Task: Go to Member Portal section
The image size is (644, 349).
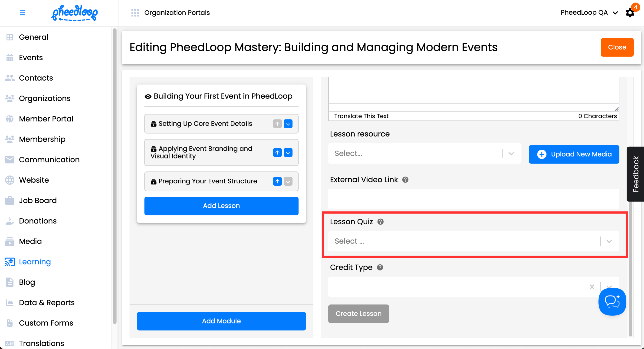Action: 46,119
